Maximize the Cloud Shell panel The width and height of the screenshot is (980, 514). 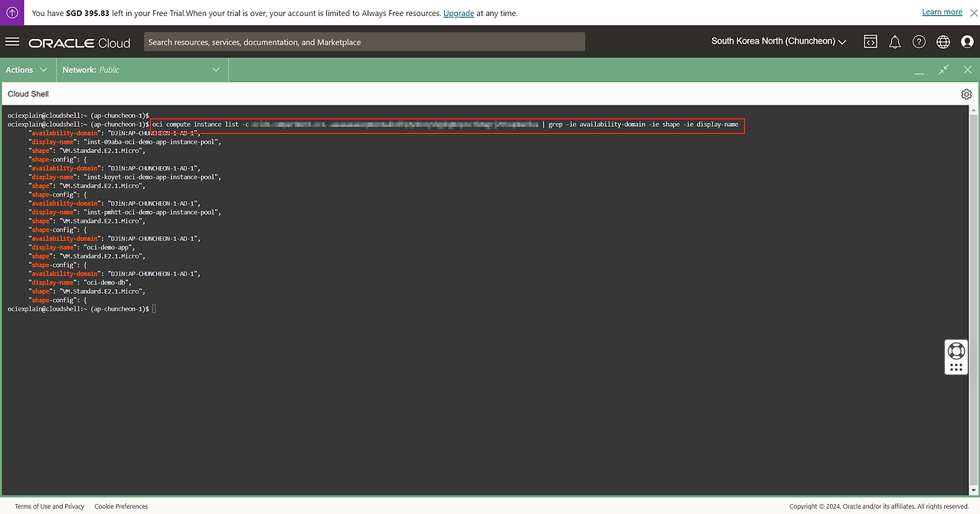(x=943, y=70)
